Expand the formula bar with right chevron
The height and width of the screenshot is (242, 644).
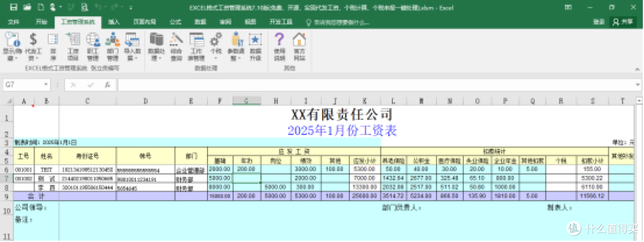pos(637,85)
